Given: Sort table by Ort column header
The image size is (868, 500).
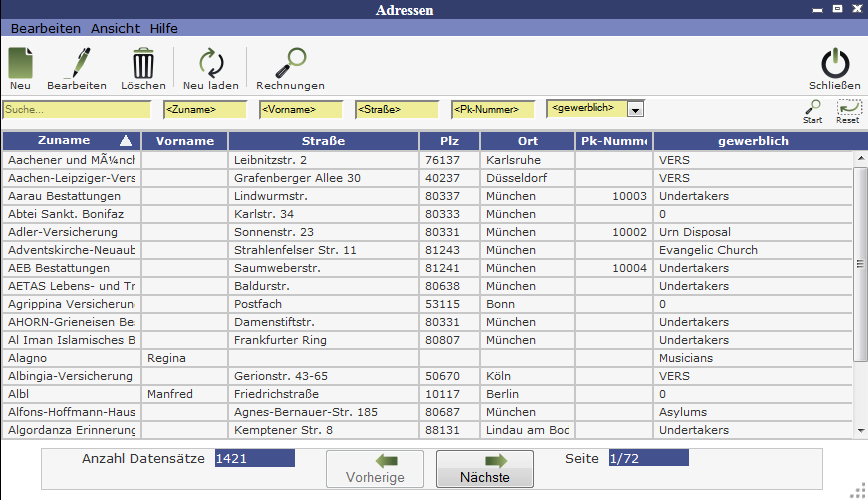Looking at the screenshot, I should point(527,141).
